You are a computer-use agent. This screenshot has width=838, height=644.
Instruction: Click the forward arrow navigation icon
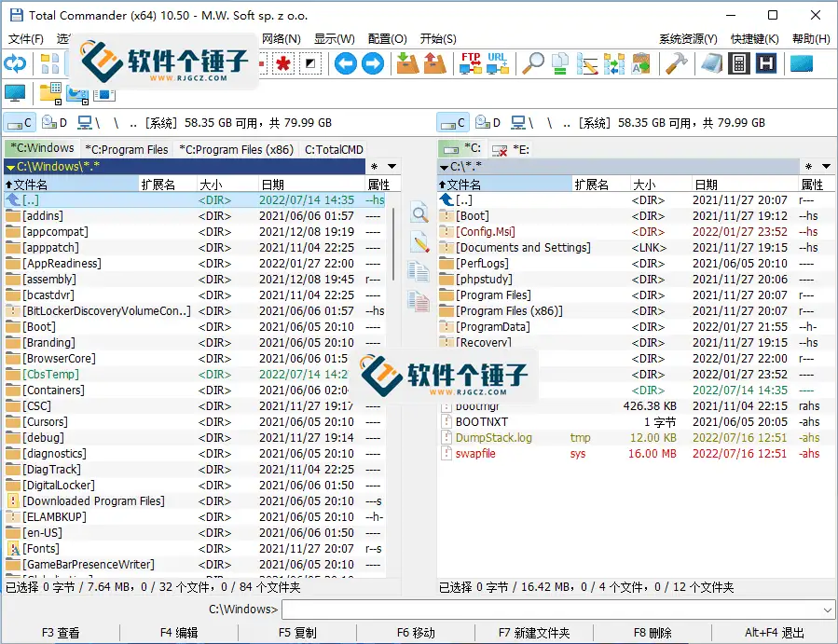[x=373, y=63]
